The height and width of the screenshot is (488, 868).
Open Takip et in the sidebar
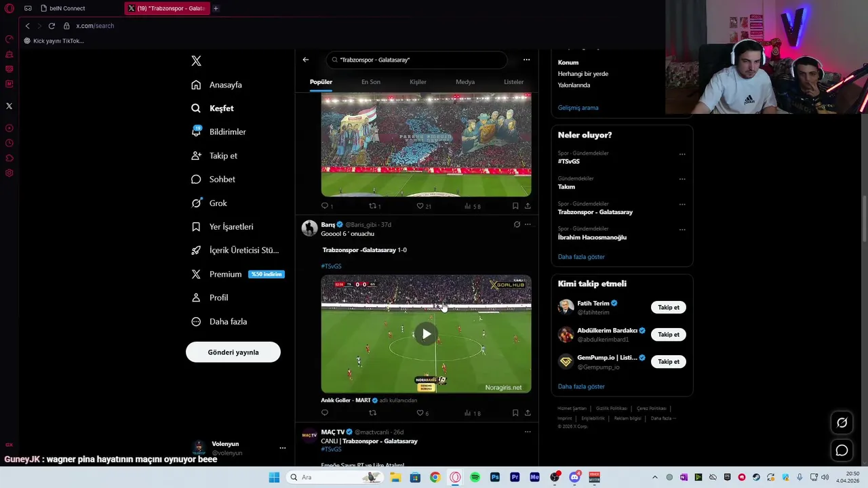214,156
